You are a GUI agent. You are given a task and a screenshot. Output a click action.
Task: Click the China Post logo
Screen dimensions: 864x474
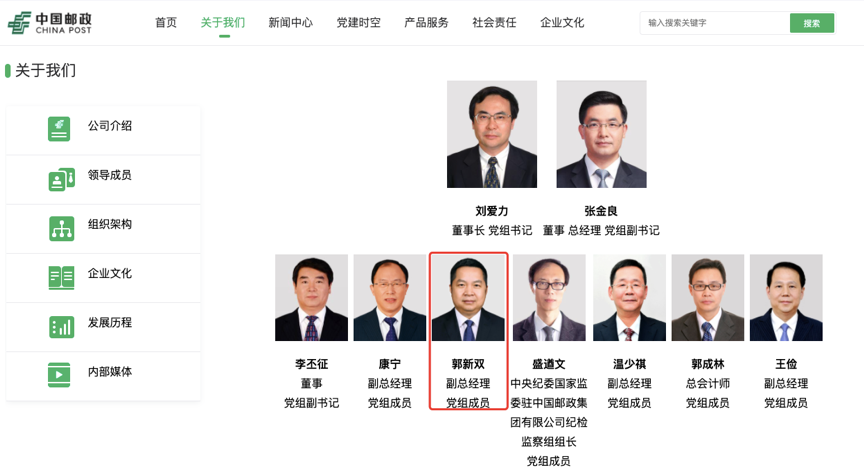pyautogui.click(x=50, y=23)
